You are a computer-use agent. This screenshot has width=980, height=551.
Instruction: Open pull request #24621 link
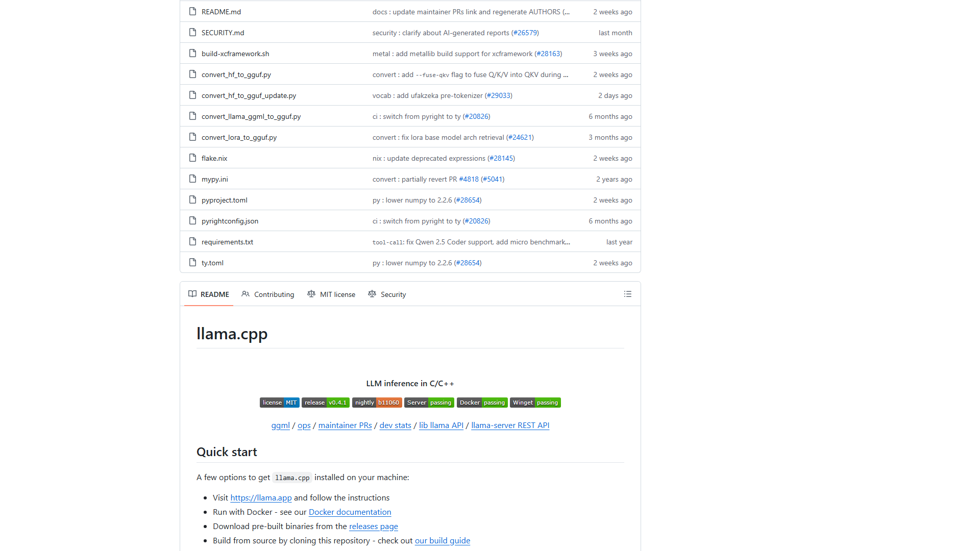[520, 137]
